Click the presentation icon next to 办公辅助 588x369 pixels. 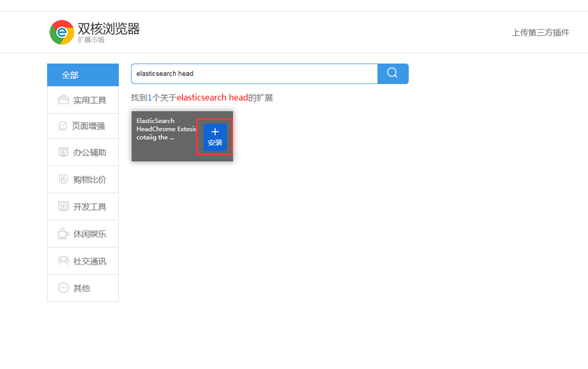tap(64, 152)
